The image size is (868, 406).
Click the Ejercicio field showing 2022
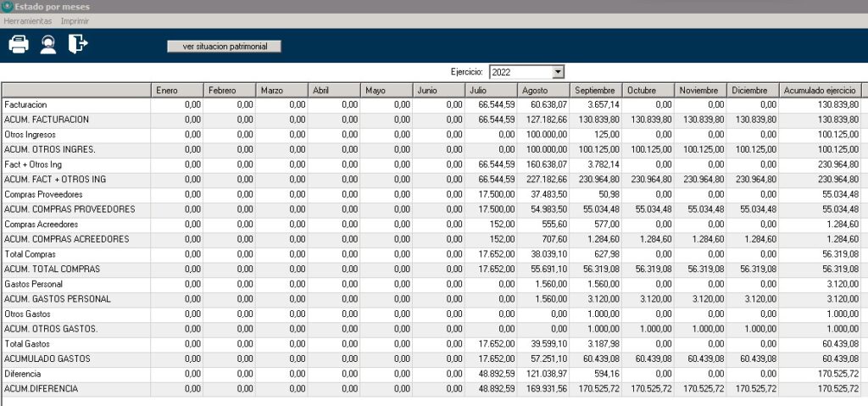520,73
